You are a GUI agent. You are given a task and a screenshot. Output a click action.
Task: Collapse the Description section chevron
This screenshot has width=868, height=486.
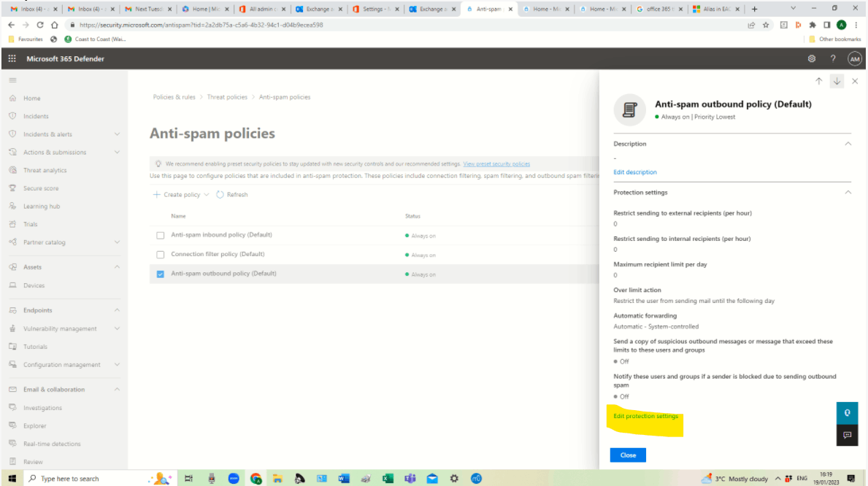(848, 144)
